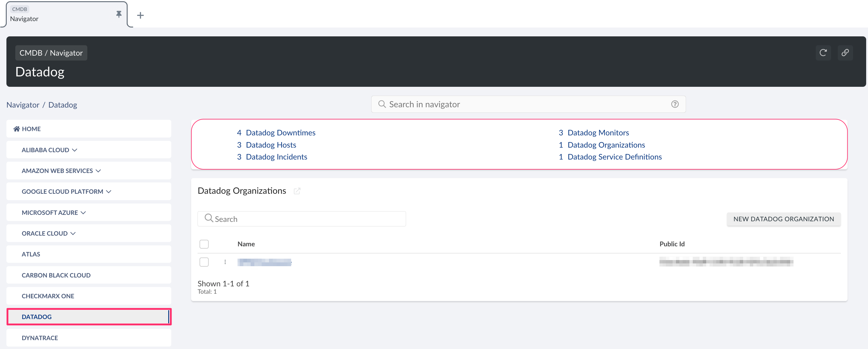Open a new tab with plus icon
Screen dimensions: 868x349
pos(140,15)
